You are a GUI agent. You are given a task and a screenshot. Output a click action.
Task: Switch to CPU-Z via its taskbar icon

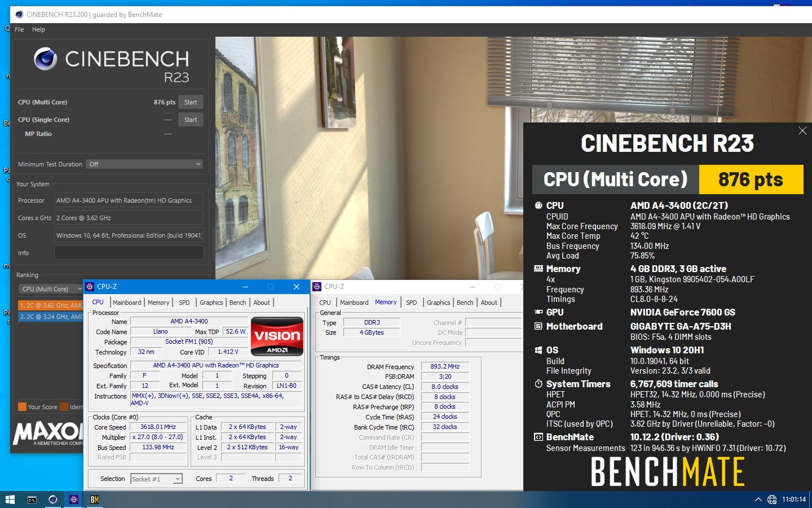click(x=74, y=500)
